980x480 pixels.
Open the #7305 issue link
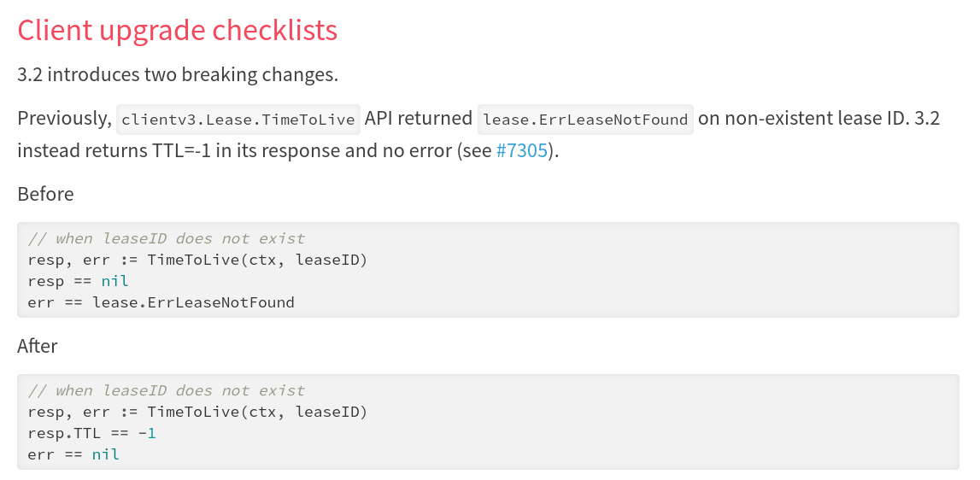click(521, 152)
